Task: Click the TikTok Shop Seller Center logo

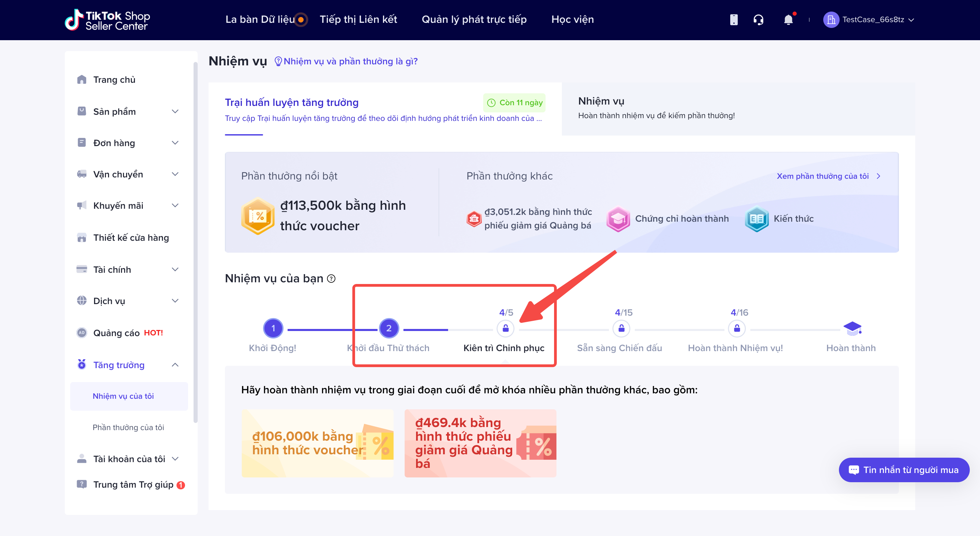Action: coord(108,20)
